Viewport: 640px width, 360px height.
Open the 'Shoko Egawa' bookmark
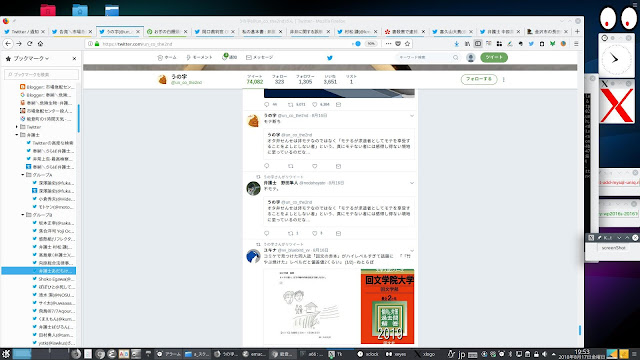pos(53,279)
